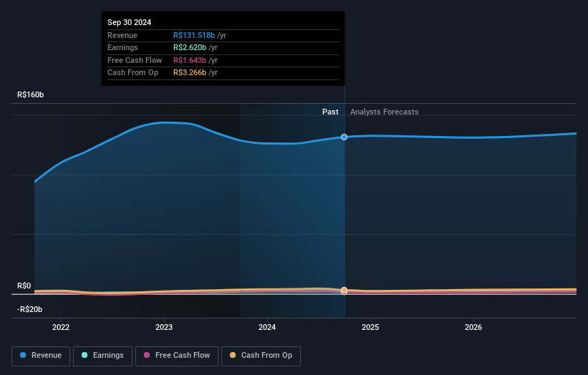
Task: Click the Analysts Forecasts label
Action: tap(385, 112)
